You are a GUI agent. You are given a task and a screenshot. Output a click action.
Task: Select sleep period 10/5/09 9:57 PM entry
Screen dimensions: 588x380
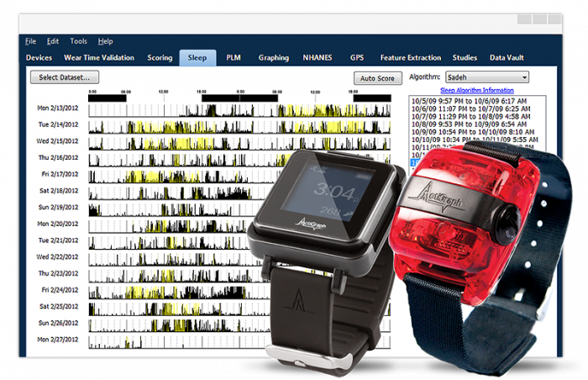point(469,101)
